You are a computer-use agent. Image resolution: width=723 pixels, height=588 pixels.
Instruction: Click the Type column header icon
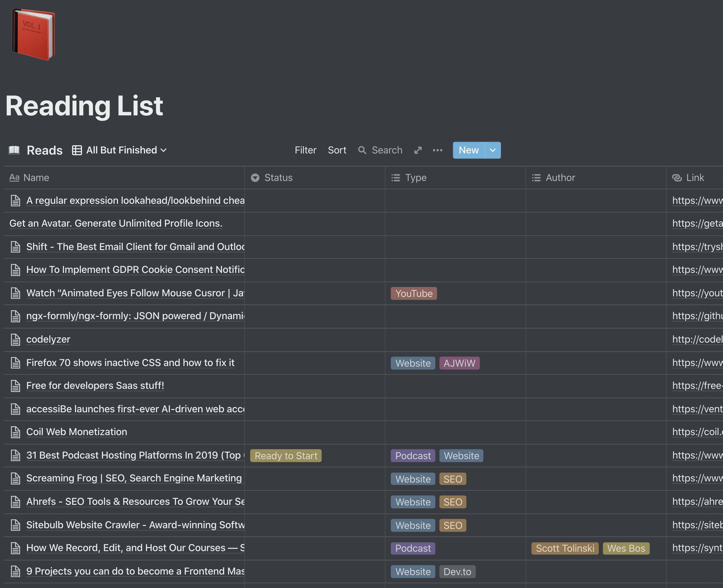395,177
